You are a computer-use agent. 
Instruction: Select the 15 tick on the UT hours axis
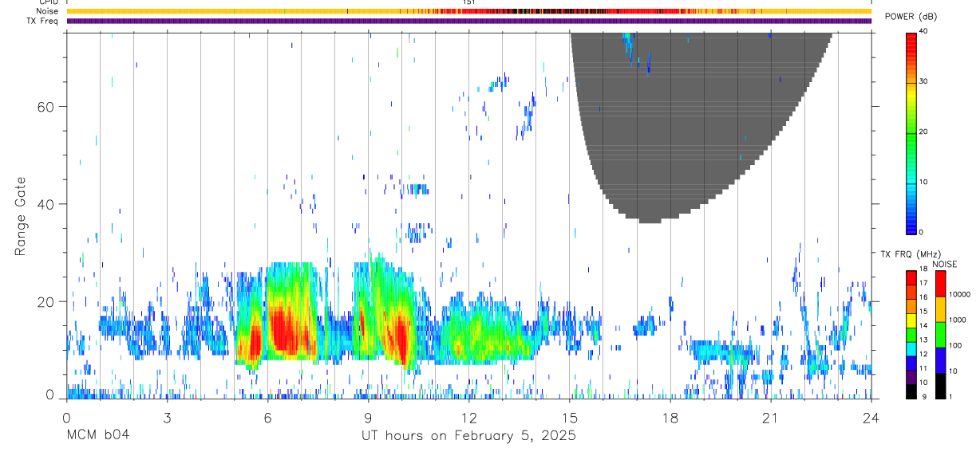tap(569, 417)
